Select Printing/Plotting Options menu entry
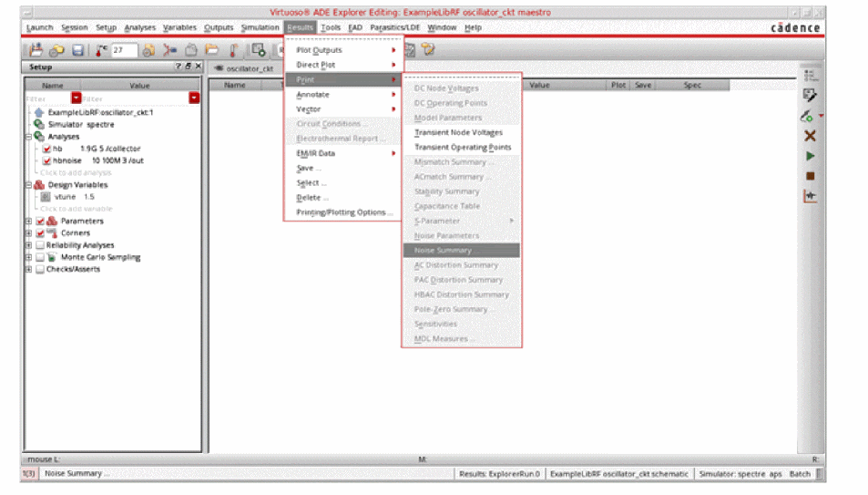 point(343,212)
